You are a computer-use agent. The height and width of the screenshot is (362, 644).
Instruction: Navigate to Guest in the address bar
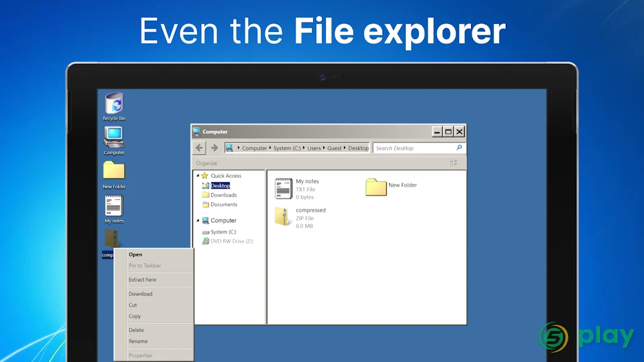pos(335,148)
